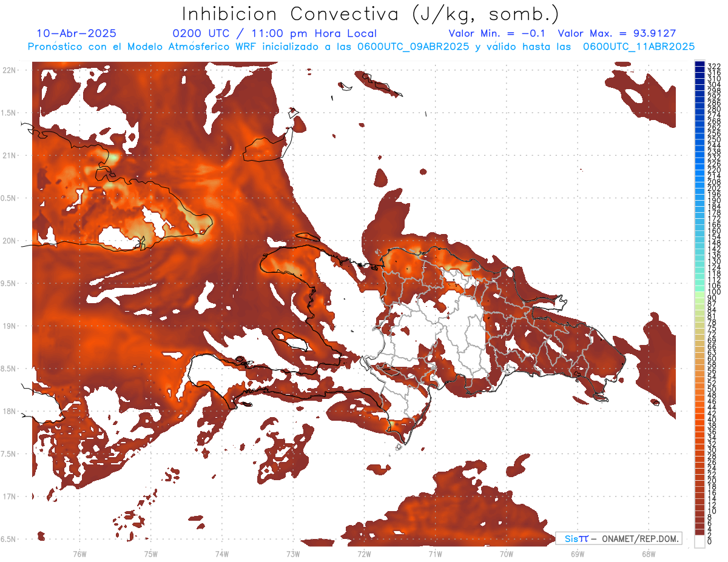Image resolution: width=728 pixels, height=562 pixels.
Task: Click the date '10-Abr-2025'
Action: tap(76, 34)
